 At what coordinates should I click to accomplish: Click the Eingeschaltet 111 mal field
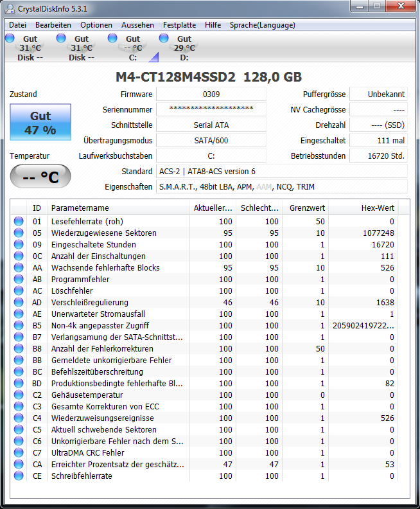(x=378, y=141)
